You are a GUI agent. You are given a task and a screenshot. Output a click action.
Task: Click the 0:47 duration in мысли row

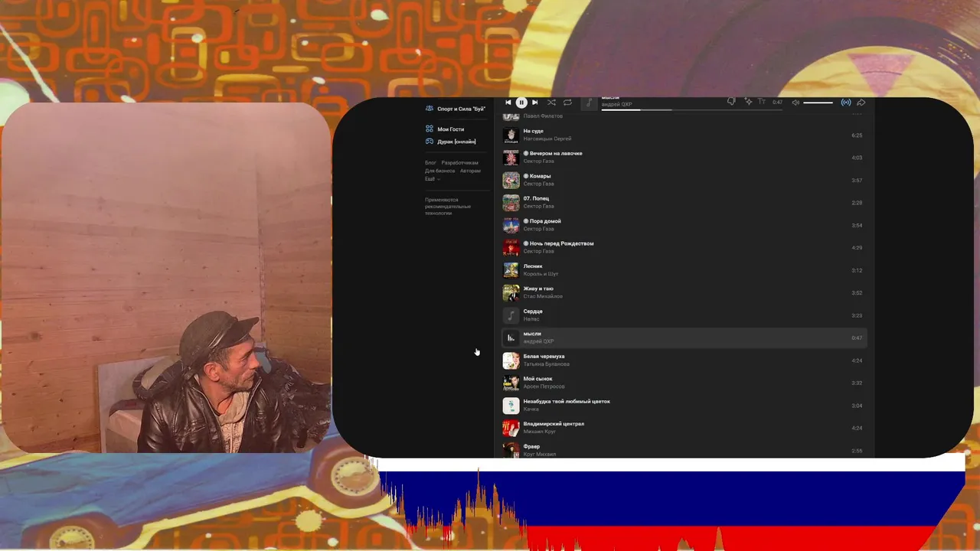[x=857, y=338]
